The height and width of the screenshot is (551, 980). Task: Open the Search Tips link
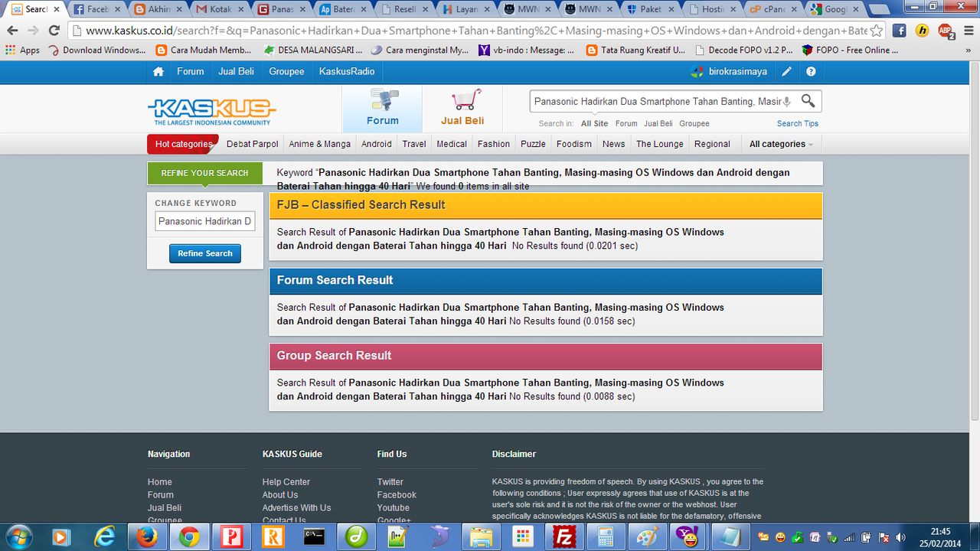[x=798, y=123]
